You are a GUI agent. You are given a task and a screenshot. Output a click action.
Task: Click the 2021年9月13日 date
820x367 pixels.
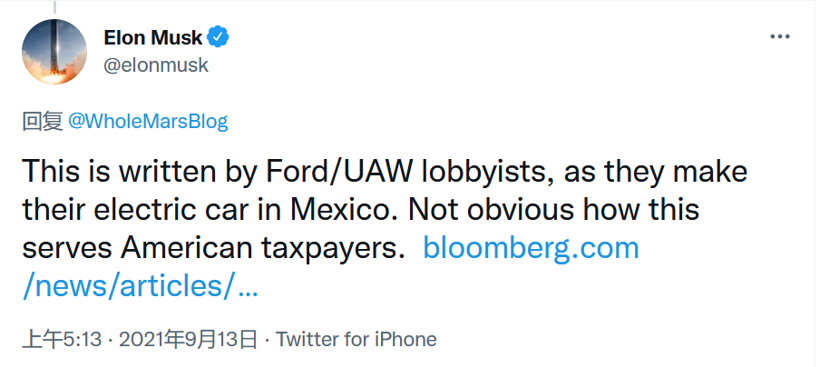[x=188, y=339]
